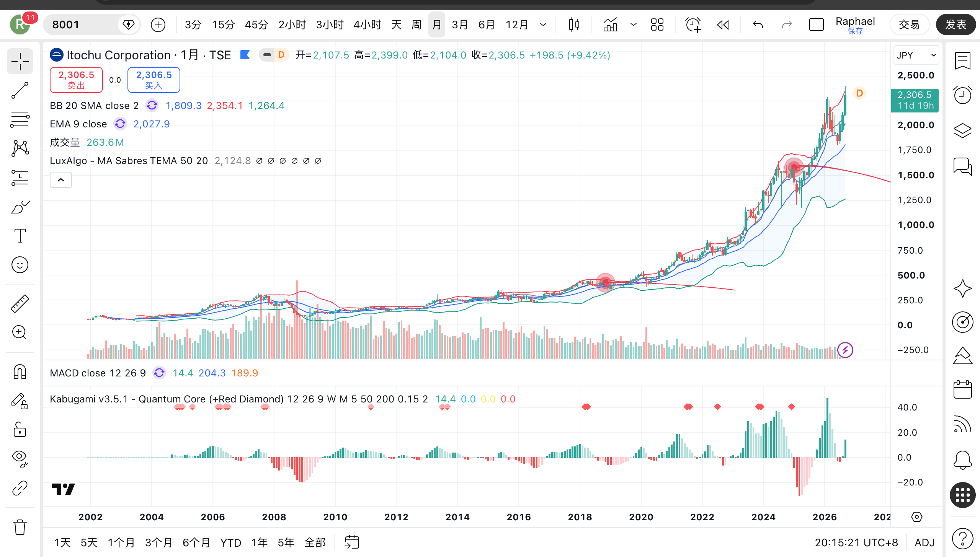Add a symbol to compare
Screen dimensions: 980x557
(x=158, y=25)
